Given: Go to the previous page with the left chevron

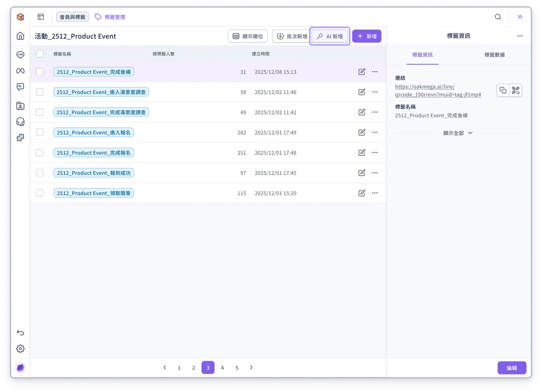Looking at the screenshot, I should [165, 367].
